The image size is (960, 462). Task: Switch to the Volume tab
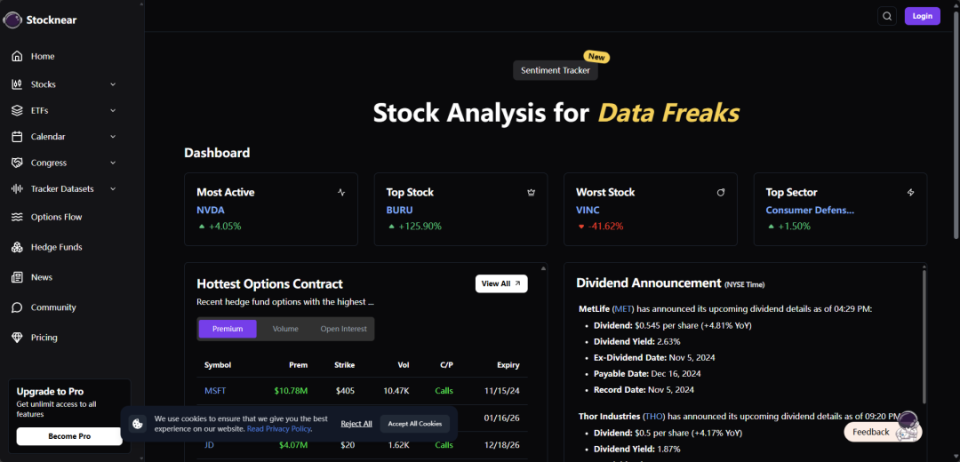click(285, 329)
